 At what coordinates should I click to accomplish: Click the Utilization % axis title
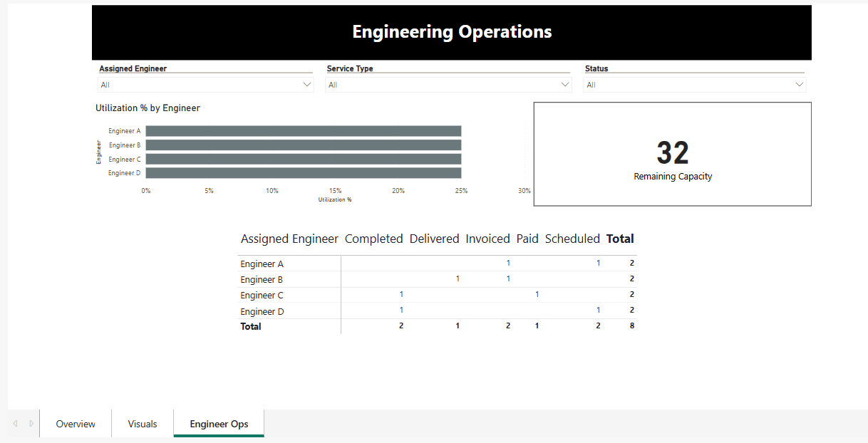point(335,199)
